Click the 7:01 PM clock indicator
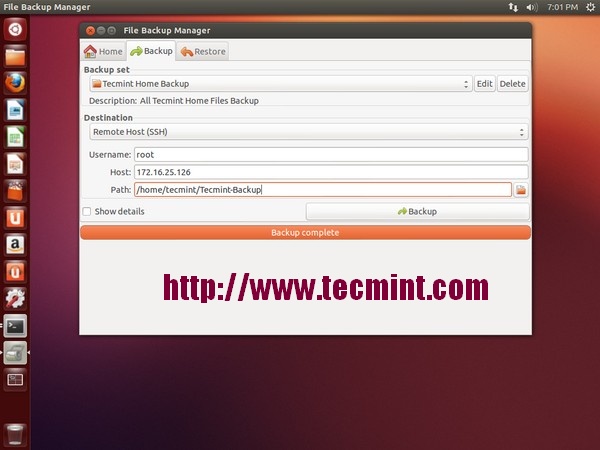600x450 pixels. [x=562, y=7]
